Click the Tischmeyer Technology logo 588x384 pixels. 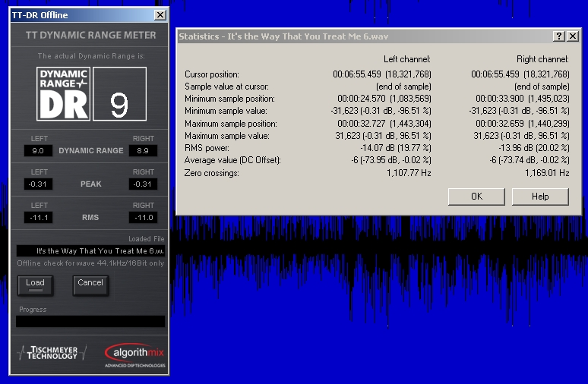click(x=52, y=353)
